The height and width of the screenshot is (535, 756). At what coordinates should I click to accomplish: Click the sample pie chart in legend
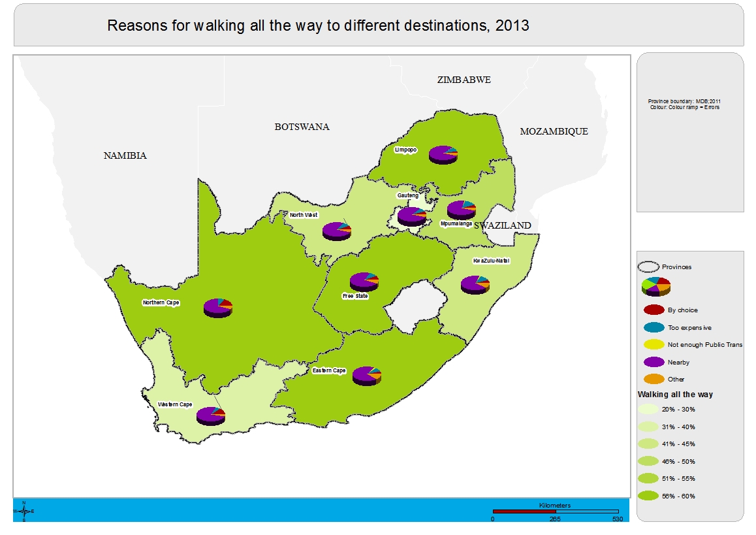[656, 286]
